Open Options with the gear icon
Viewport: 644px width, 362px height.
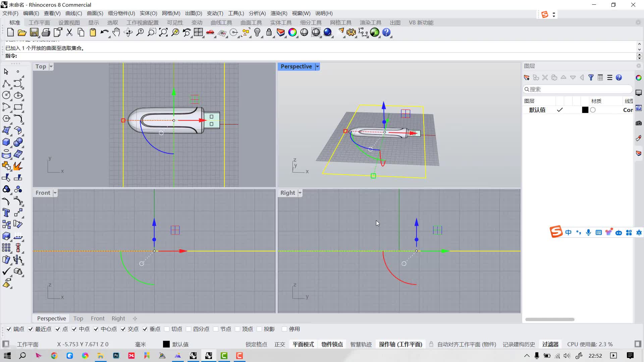351,32
